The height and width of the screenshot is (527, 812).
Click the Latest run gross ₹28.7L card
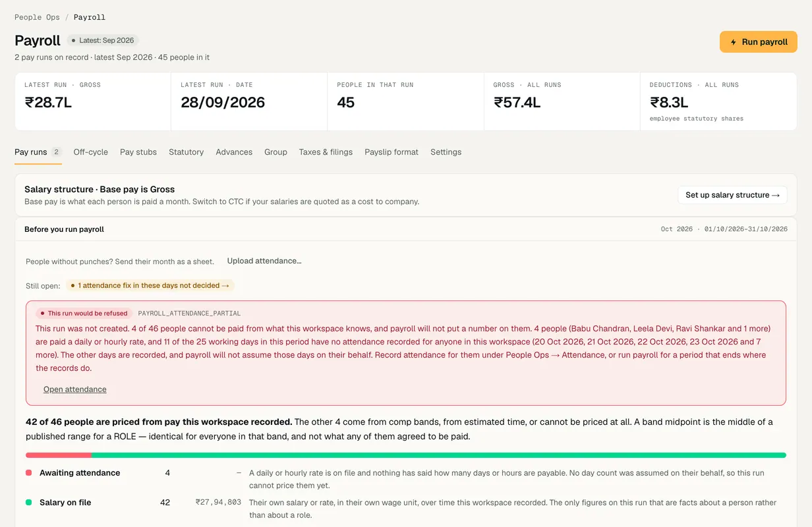click(93, 101)
